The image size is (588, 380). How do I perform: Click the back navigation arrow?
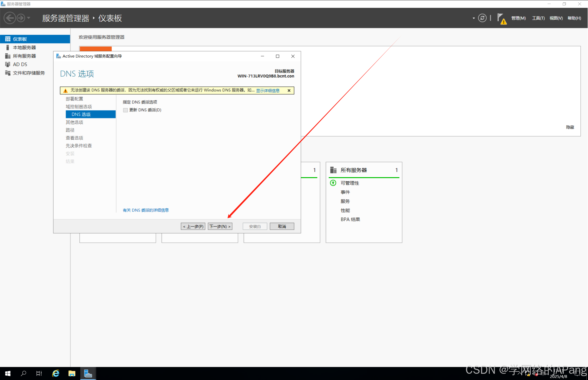click(x=10, y=18)
